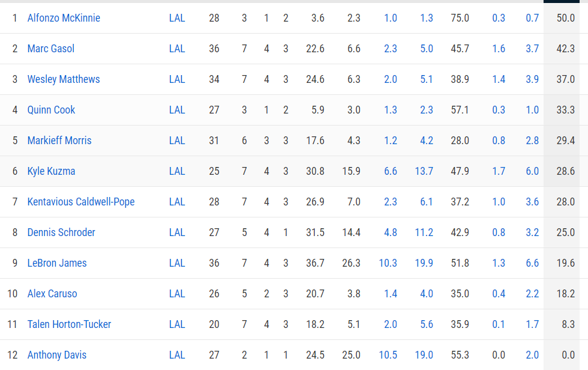Click the 11.2 stat link for Dennis Schroder
Screen dimensions: 588x370
(423, 232)
